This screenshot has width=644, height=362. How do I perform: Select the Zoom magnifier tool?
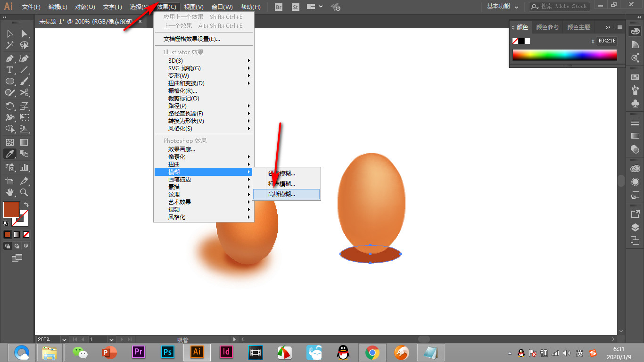point(25,192)
